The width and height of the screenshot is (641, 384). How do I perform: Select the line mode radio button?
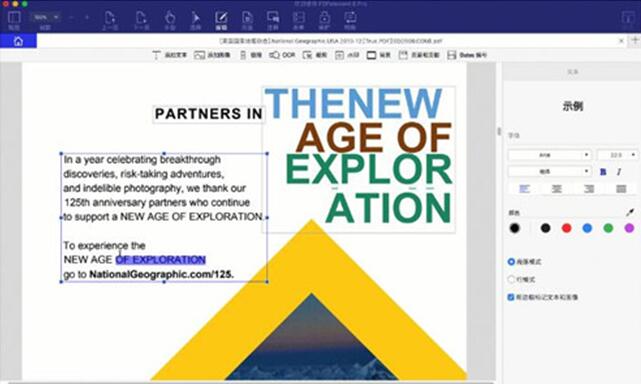(511, 279)
